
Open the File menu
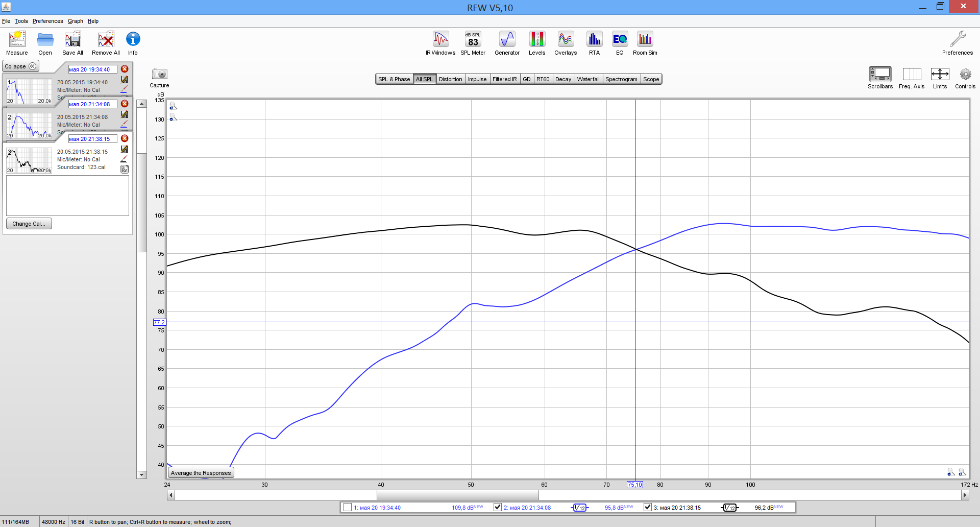click(x=6, y=21)
